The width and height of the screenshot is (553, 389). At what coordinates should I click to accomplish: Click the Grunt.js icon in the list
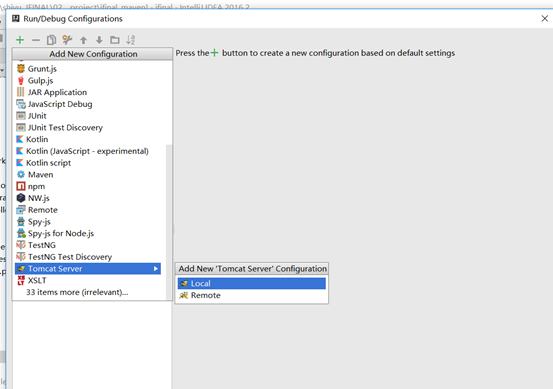[x=21, y=68]
